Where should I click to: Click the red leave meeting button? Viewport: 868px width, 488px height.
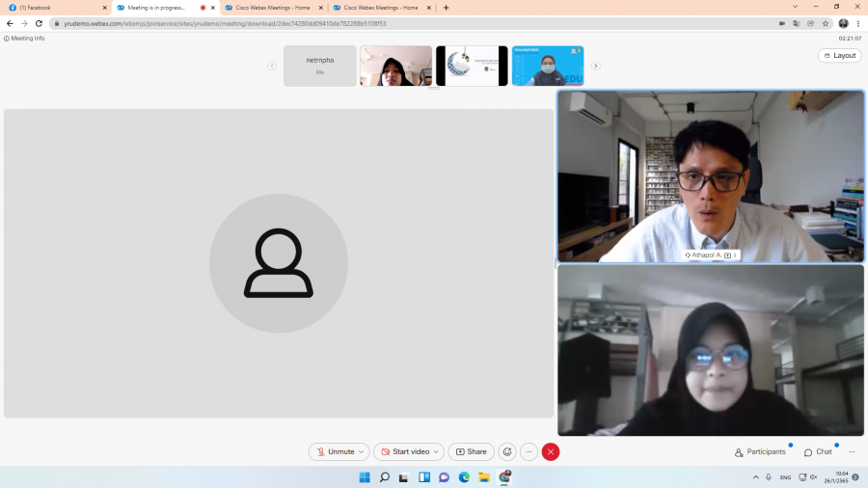point(551,451)
